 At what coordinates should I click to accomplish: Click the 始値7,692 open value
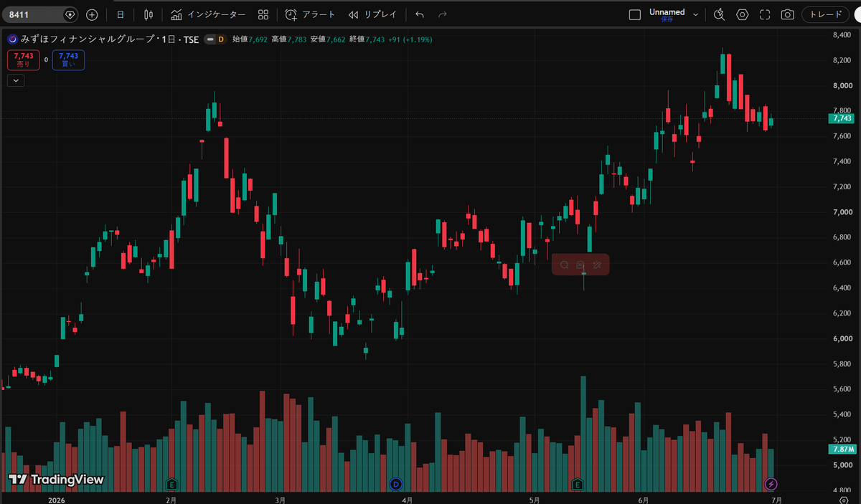pos(250,39)
